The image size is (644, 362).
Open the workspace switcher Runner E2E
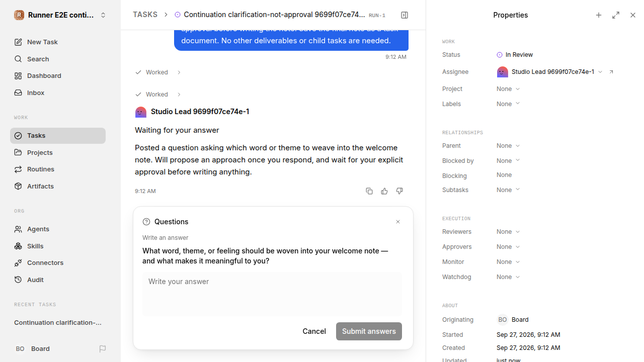coord(60,15)
